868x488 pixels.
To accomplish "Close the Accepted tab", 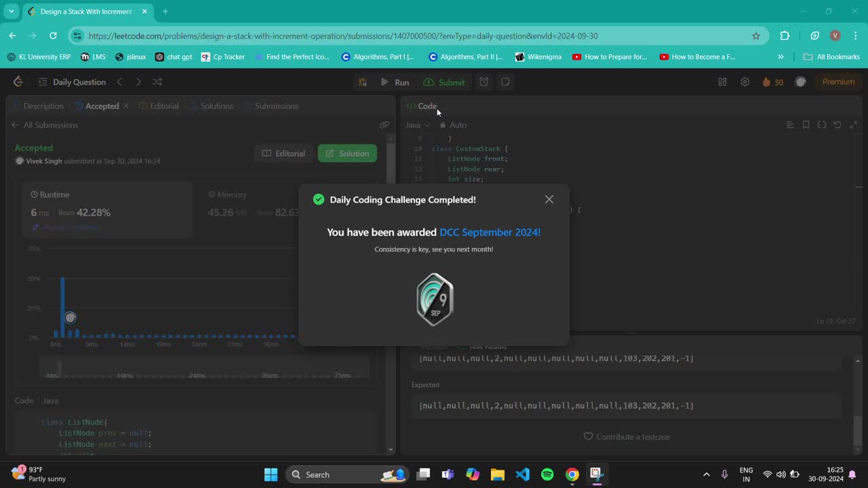I will (126, 106).
